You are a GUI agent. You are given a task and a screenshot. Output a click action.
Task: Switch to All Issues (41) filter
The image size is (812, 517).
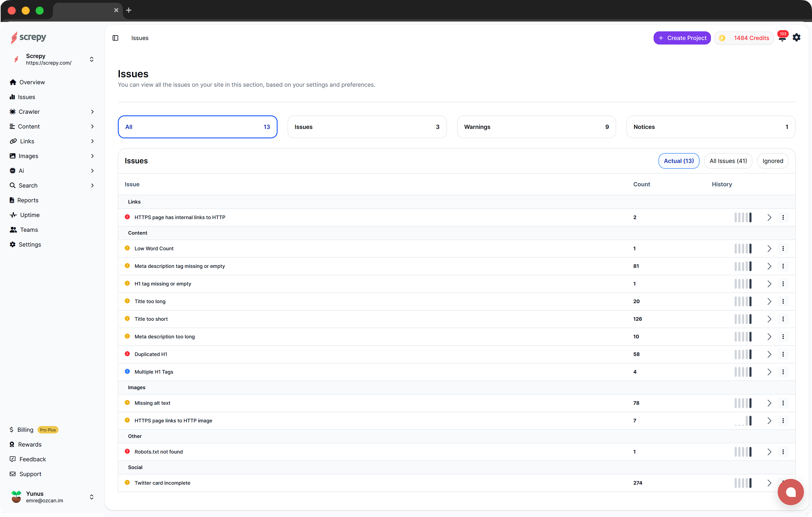click(x=728, y=161)
